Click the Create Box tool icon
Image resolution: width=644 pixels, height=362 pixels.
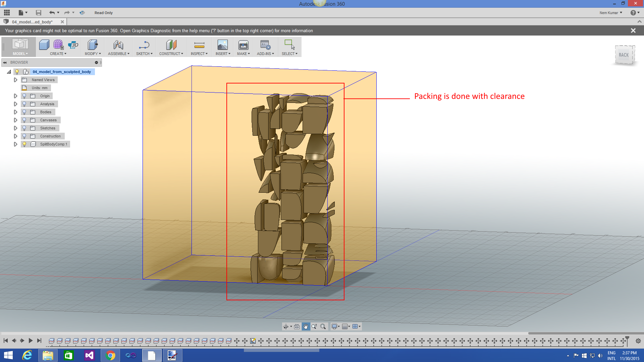click(x=44, y=45)
